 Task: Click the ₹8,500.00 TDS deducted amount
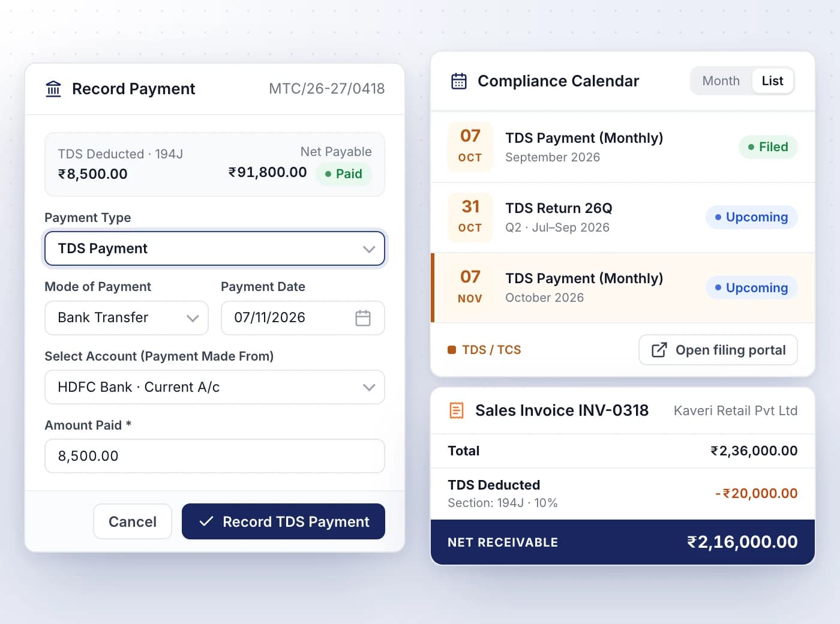click(93, 174)
